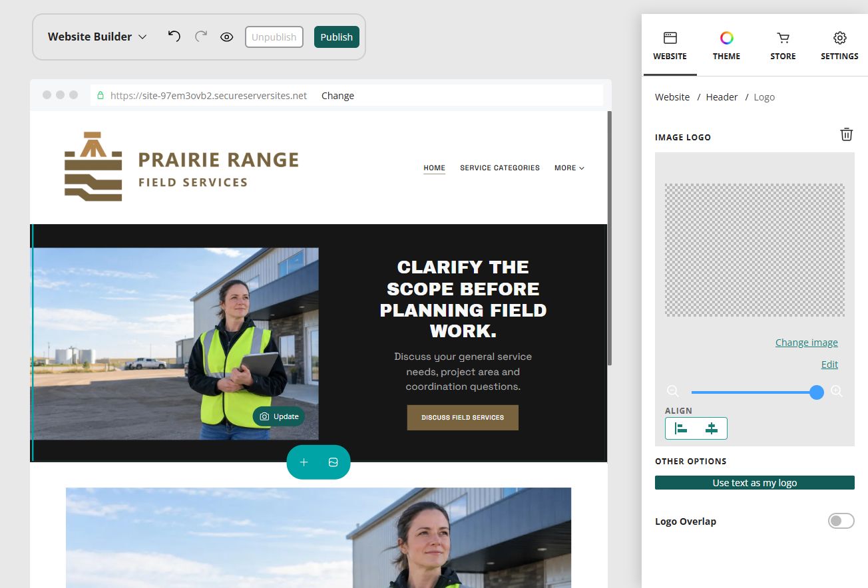Open Service Categories navigation item
Screen dimensions: 868x588
[500, 168]
